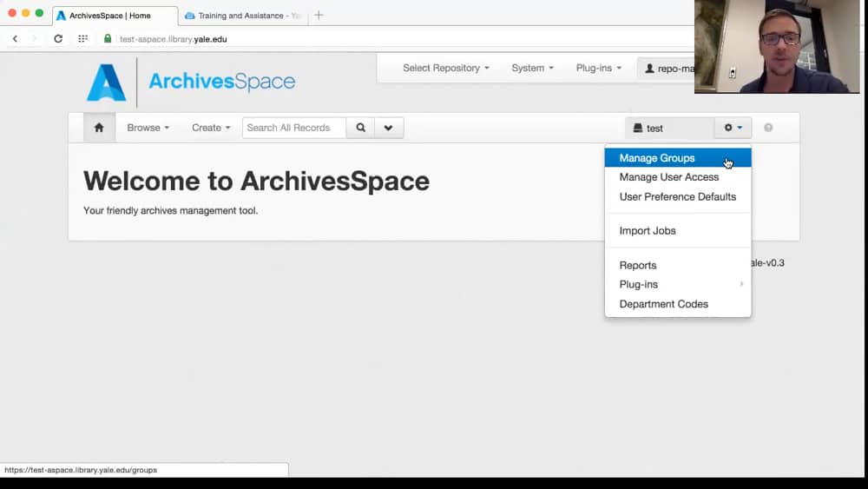Expand advanced search chevron button
The width and height of the screenshot is (868, 489).
click(389, 128)
